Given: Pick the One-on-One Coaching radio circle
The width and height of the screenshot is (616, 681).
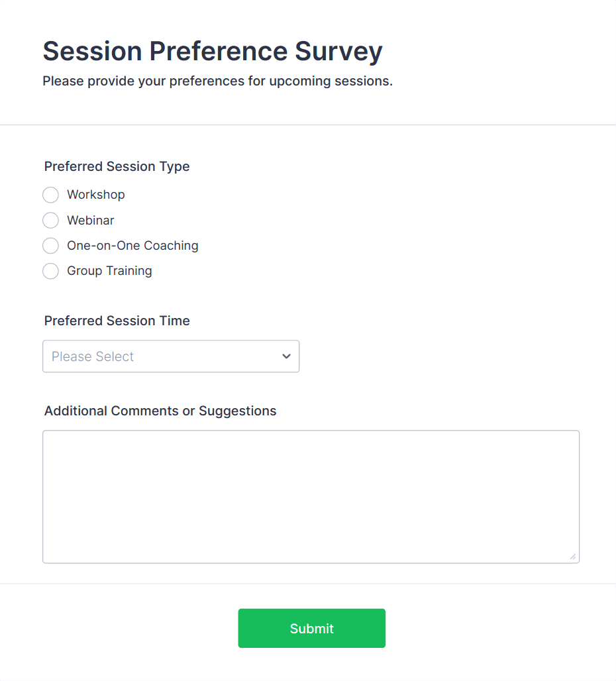Looking at the screenshot, I should (x=50, y=246).
